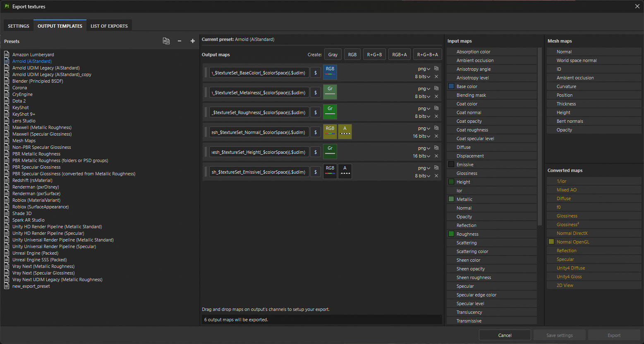
Task: Click the copy icon on Metalness output row
Action: 436,88
